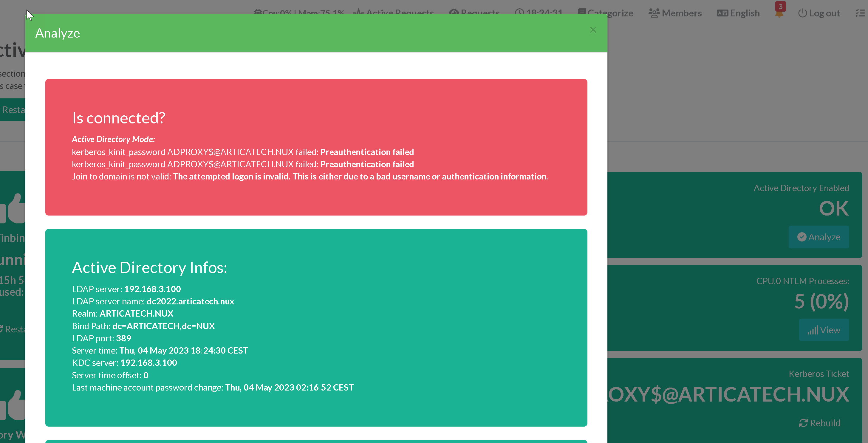This screenshot has width=868, height=443.
Task: Click the Log out power icon
Action: [802, 13]
